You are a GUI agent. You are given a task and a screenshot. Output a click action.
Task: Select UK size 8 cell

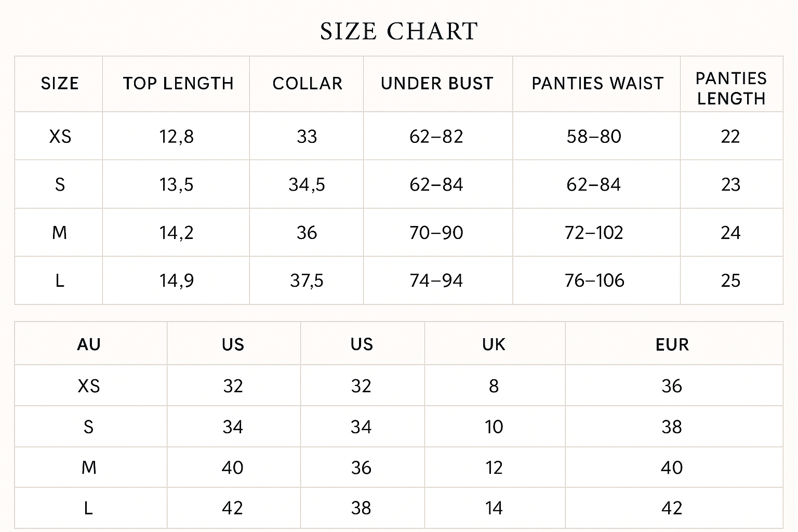coord(494,386)
